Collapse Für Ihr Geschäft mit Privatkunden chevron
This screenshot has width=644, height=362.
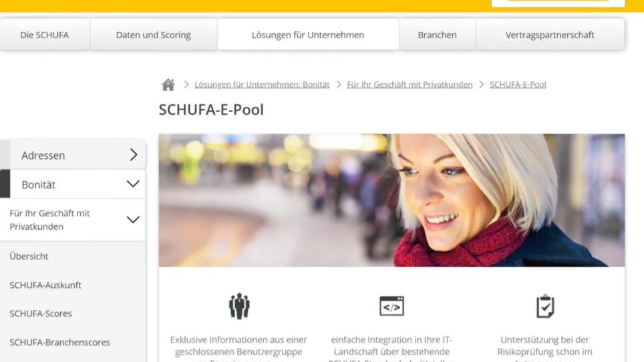[x=133, y=220]
